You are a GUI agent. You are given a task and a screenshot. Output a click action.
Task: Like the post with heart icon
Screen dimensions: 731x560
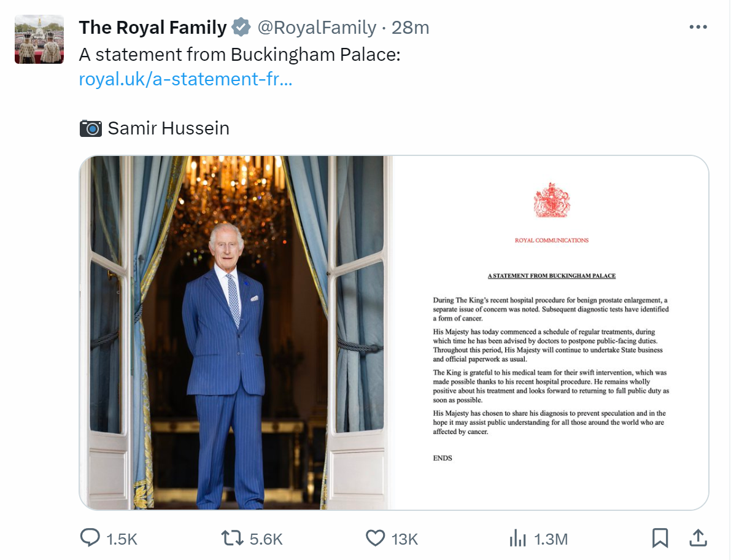point(375,538)
